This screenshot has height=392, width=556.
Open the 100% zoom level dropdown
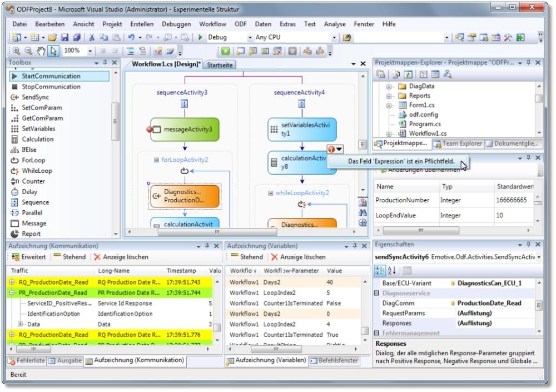click(x=90, y=51)
